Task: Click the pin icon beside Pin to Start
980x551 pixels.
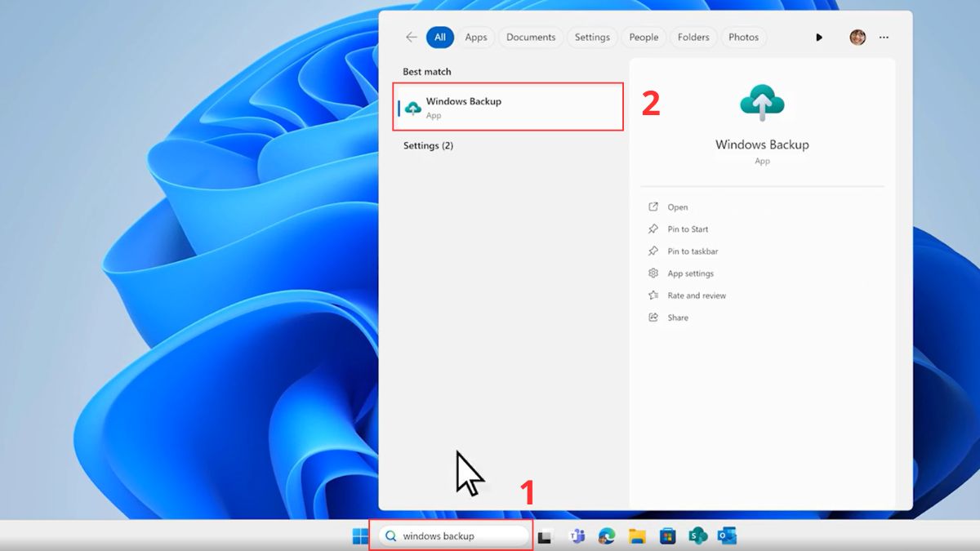Action: click(x=653, y=229)
